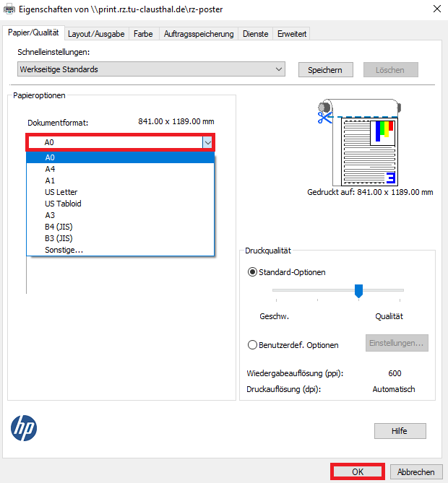Click the print quality slider handle

358,290
